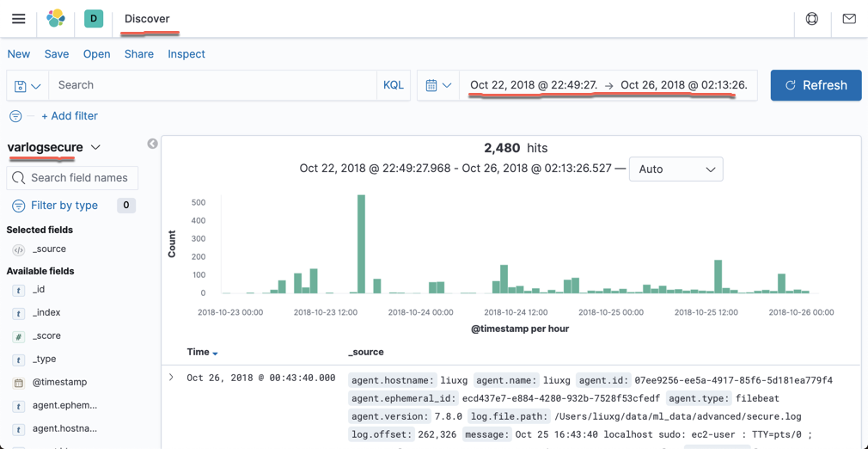This screenshot has height=449, width=868.
Task: Click end date Oct 26, 2018
Action: pyautogui.click(x=684, y=85)
